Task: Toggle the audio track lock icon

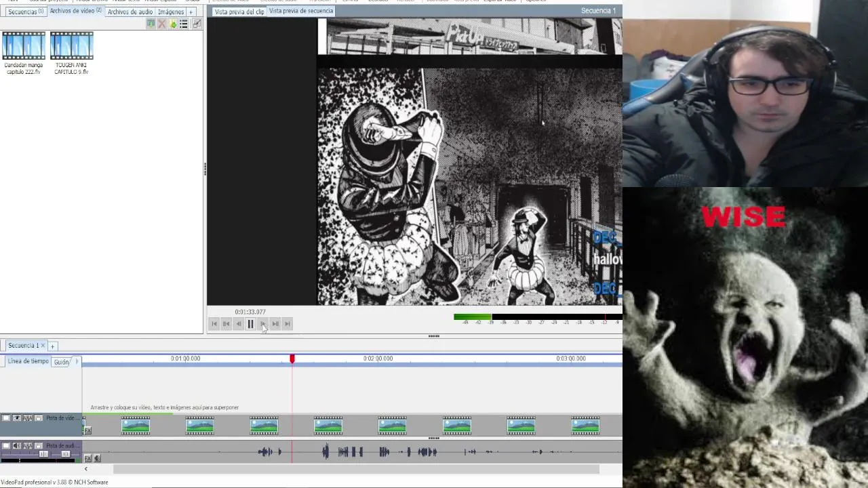Action: (39, 446)
